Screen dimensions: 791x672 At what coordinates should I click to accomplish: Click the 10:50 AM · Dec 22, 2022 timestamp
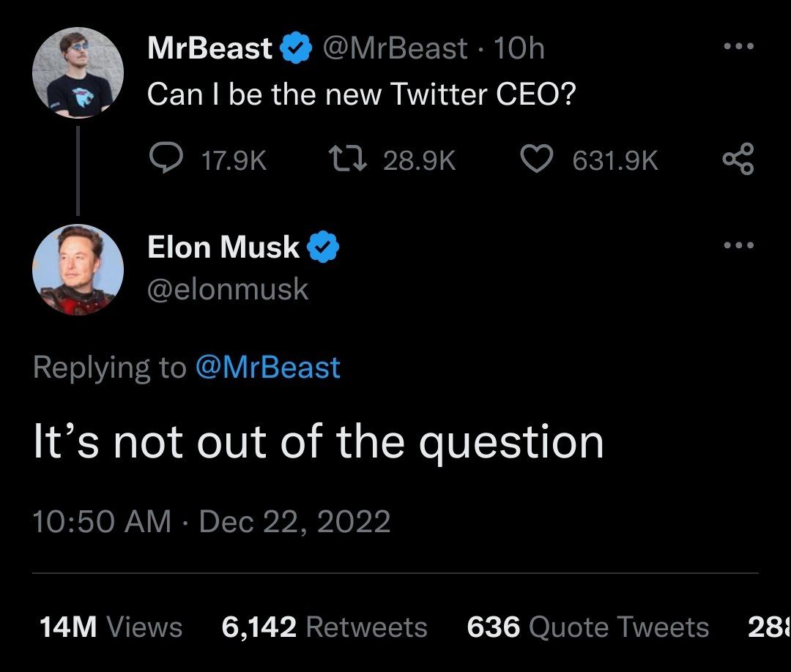point(212,522)
